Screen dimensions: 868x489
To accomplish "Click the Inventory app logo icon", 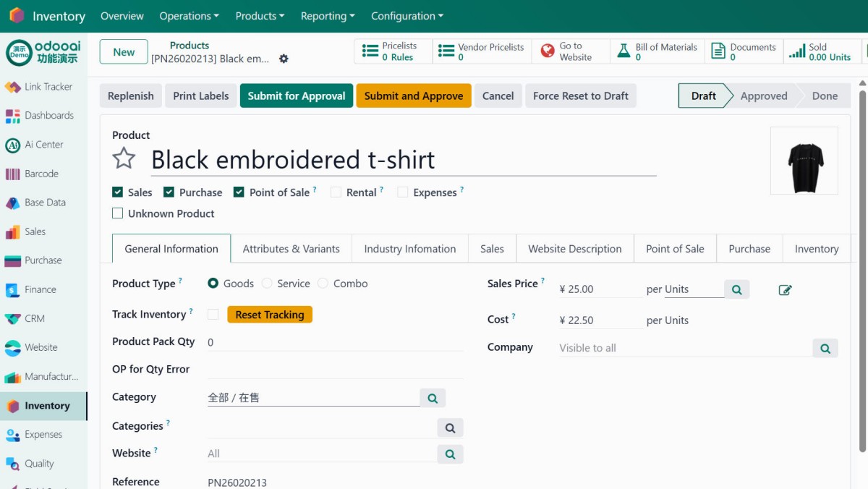I will pyautogui.click(x=17, y=15).
